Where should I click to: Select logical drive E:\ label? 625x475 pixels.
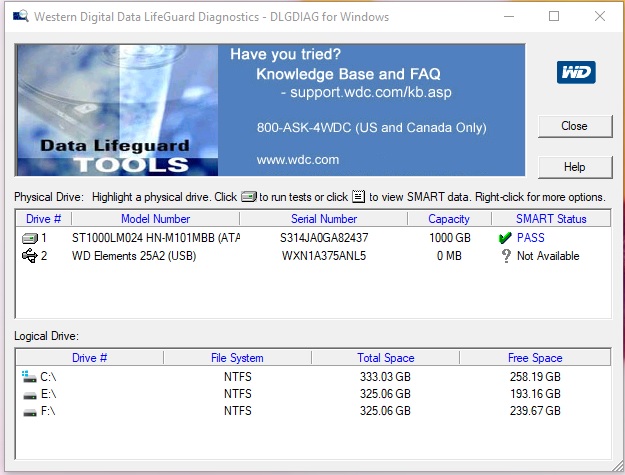[x=48, y=394]
